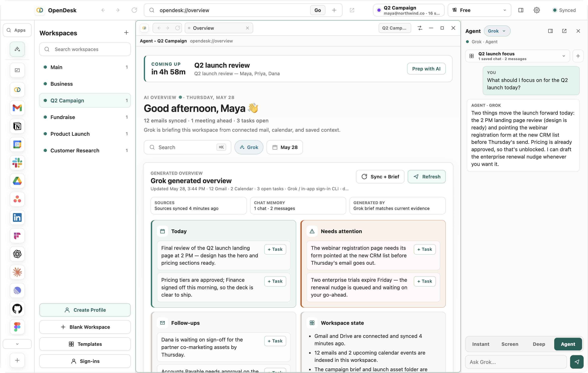Open the Asana app icon

[x=17, y=199]
